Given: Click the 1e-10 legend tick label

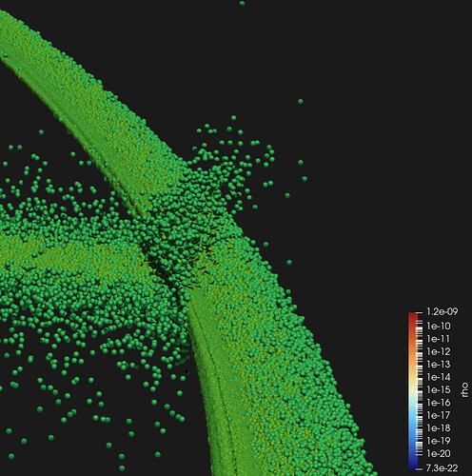Looking at the screenshot, I should [x=439, y=326].
